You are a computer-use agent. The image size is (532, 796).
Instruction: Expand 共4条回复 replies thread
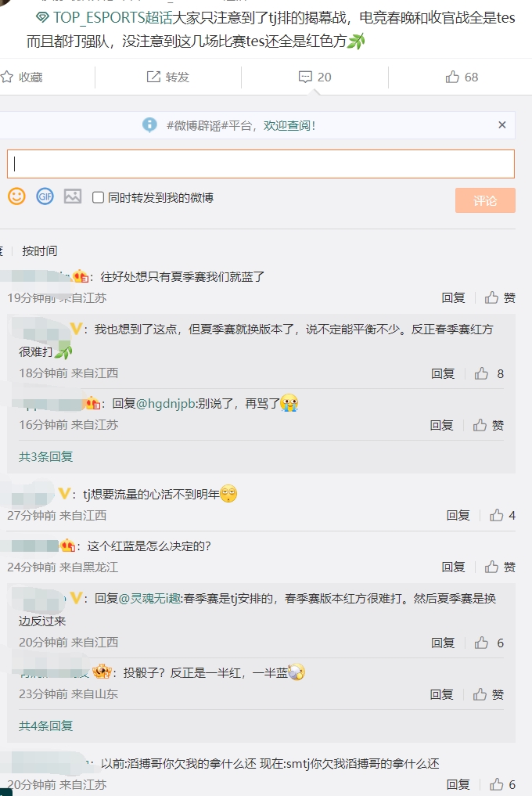(46, 726)
